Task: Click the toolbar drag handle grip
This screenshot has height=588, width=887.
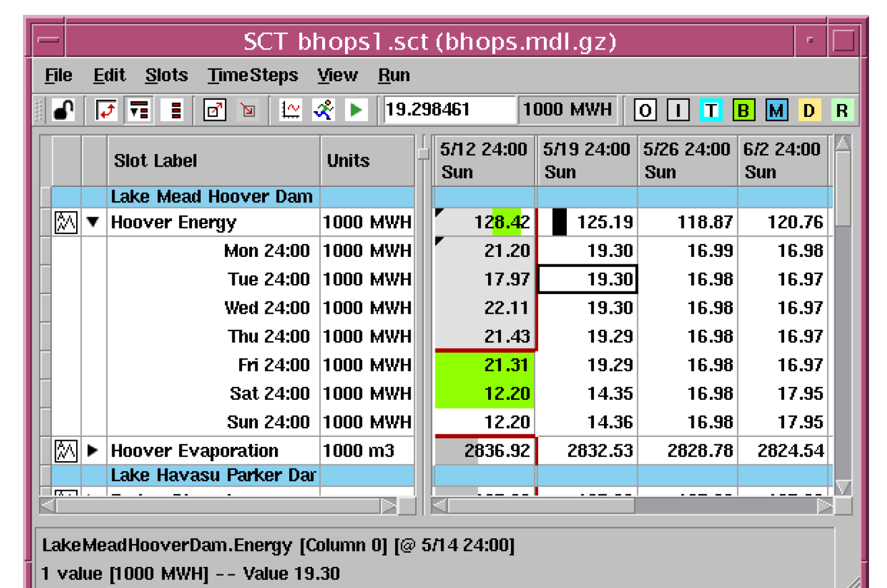Action: pos(39,110)
